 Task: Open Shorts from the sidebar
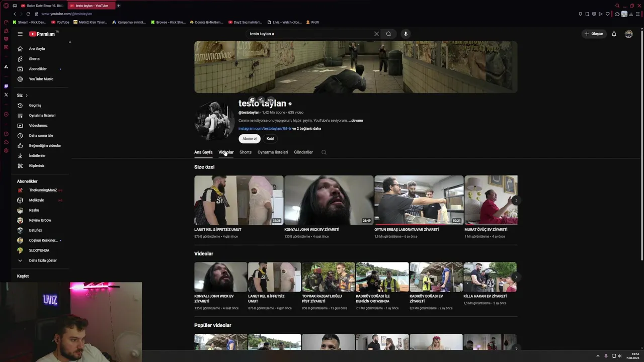[x=41, y=59]
